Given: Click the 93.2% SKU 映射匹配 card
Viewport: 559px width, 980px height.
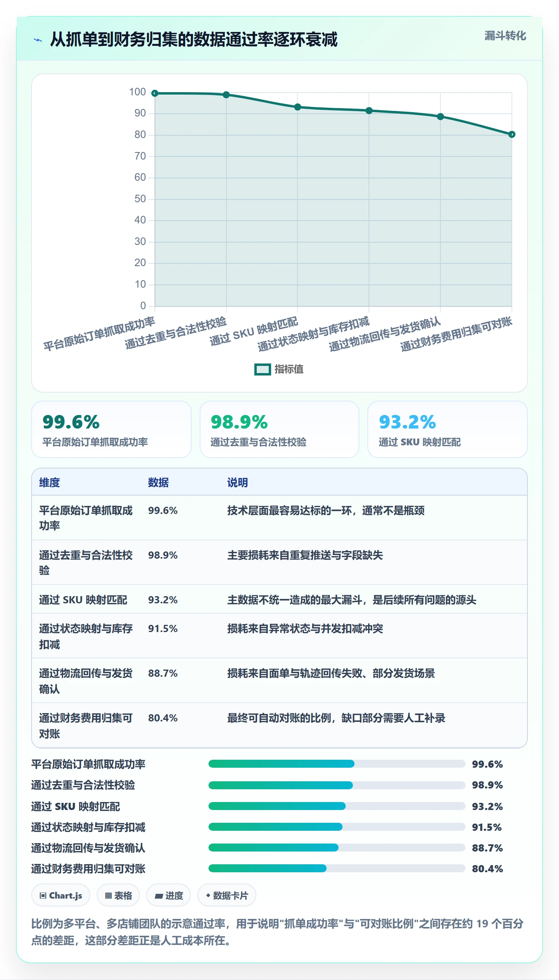Looking at the screenshot, I should click(x=448, y=429).
